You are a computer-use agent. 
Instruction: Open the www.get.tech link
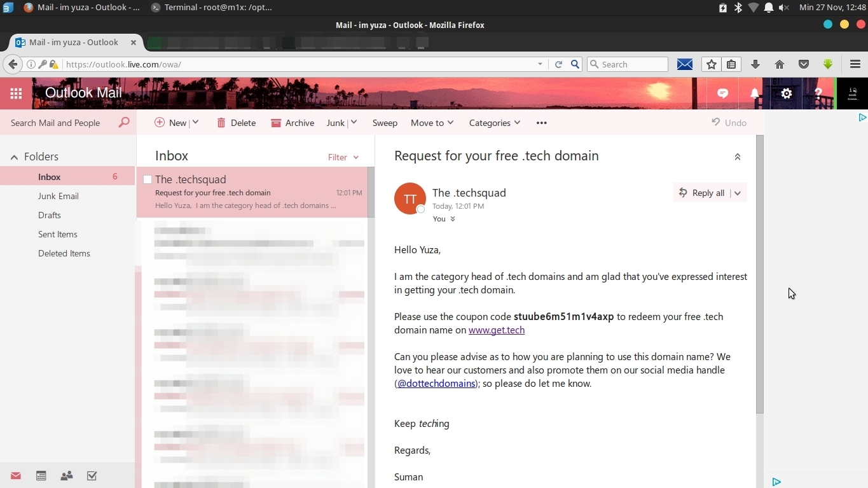pyautogui.click(x=497, y=330)
